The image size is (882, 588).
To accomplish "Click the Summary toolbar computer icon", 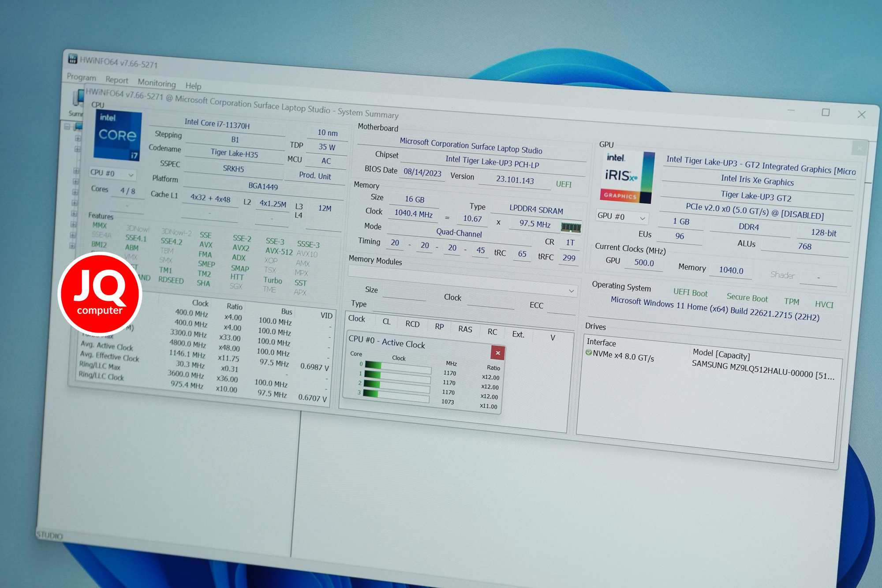I will point(78,98).
